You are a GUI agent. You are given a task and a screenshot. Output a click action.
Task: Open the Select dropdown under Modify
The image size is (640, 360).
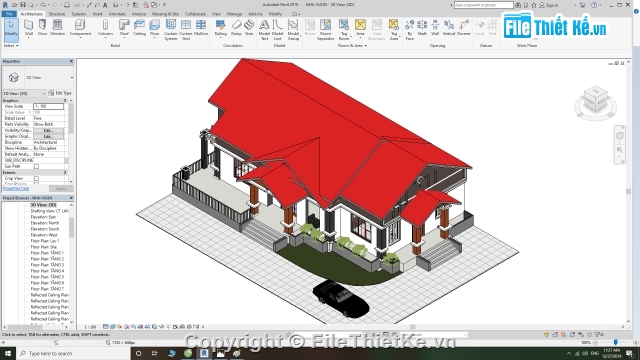pyautogui.click(x=11, y=46)
